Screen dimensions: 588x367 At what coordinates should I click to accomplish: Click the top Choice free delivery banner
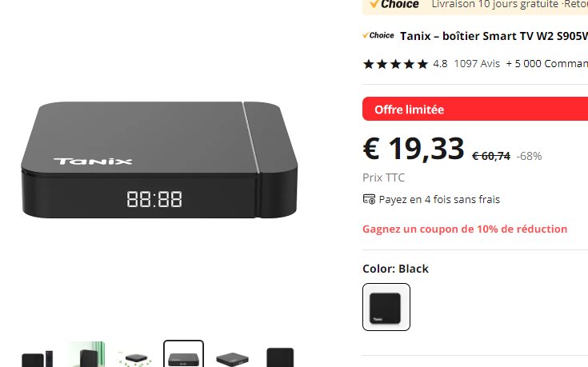pyautogui.click(x=475, y=6)
